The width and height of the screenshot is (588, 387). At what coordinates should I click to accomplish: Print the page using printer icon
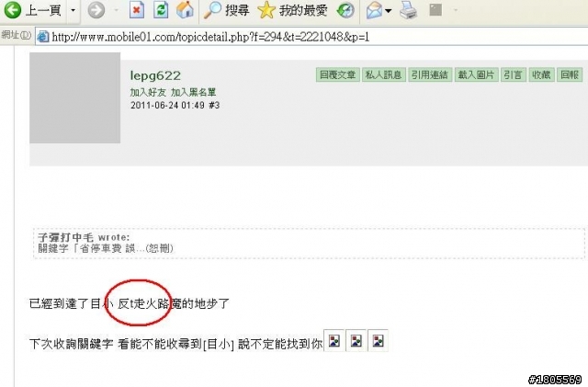click(x=408, y=10)
